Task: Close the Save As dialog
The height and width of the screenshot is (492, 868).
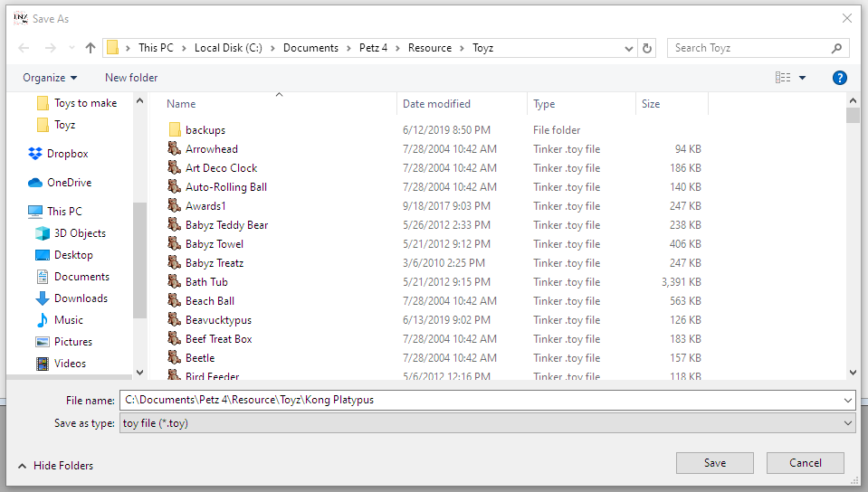Action: coord(847,19)
